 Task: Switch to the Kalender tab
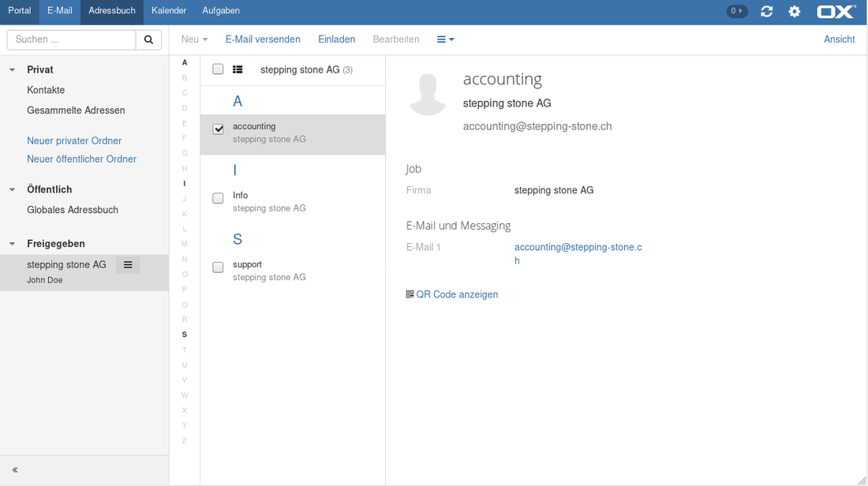click(x=169, y=11)
